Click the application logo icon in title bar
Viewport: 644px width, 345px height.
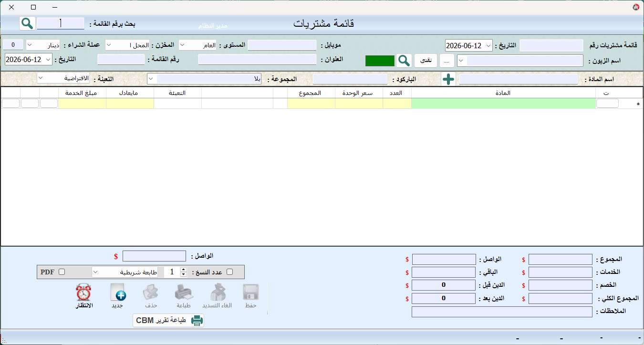tap(636, 7)
